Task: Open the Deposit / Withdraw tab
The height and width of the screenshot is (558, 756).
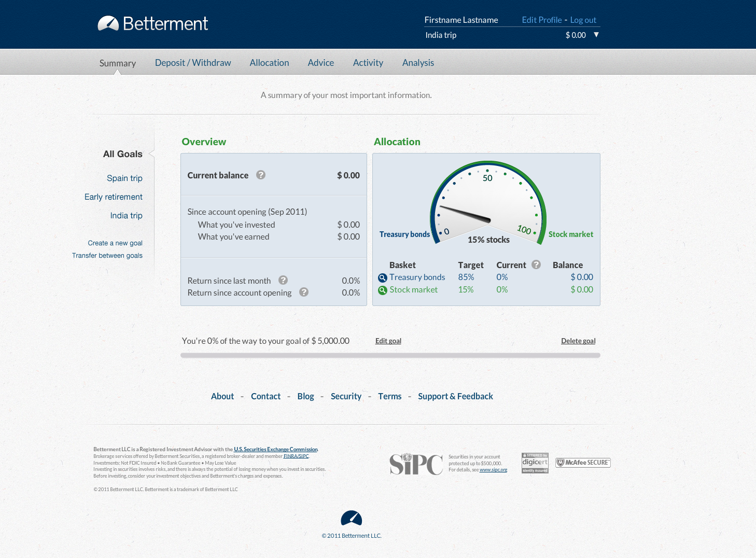Action: coord(193,63)
